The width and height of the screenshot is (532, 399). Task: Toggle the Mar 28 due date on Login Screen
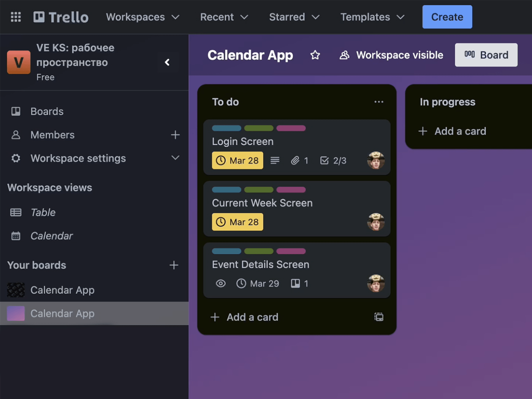coord(237,160)
